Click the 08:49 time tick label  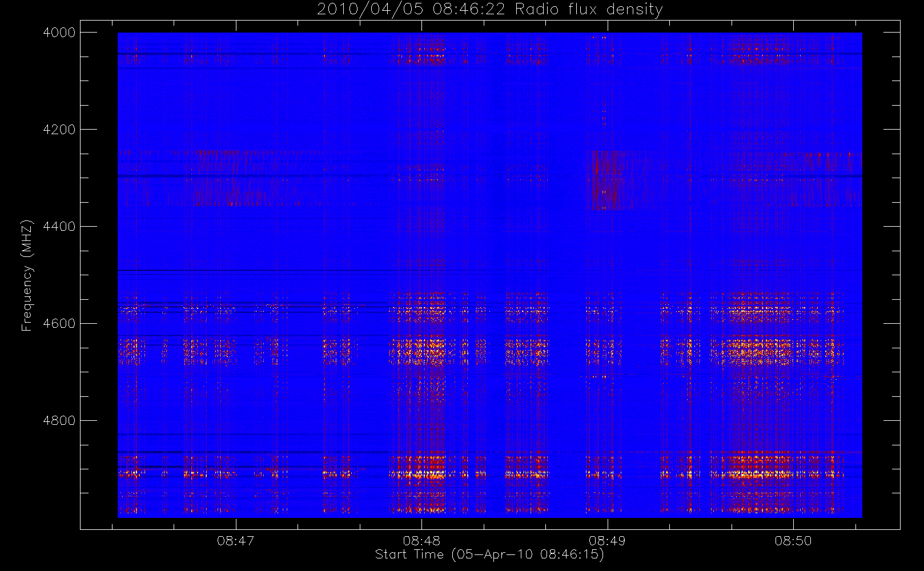point(607,541)
